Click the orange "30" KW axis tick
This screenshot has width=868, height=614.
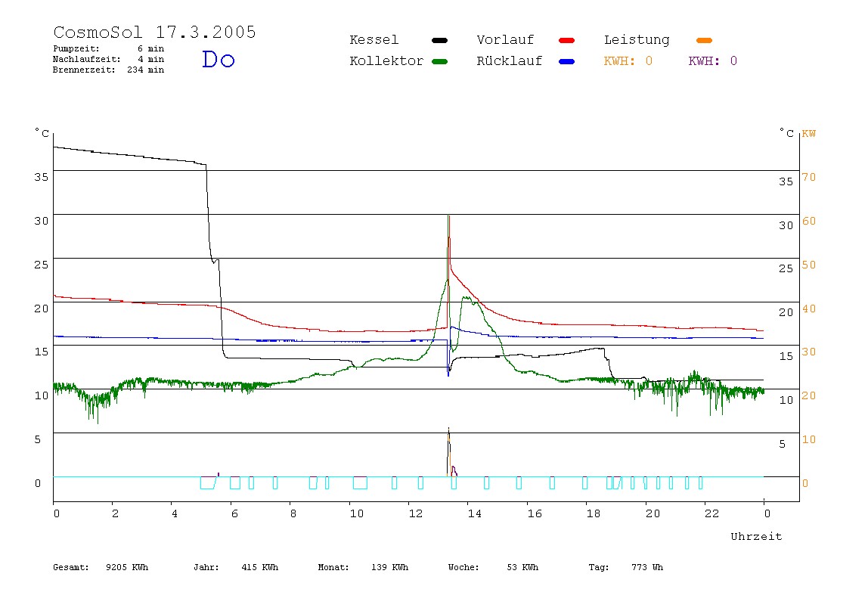pyautogui.click(x=809, y=352)
